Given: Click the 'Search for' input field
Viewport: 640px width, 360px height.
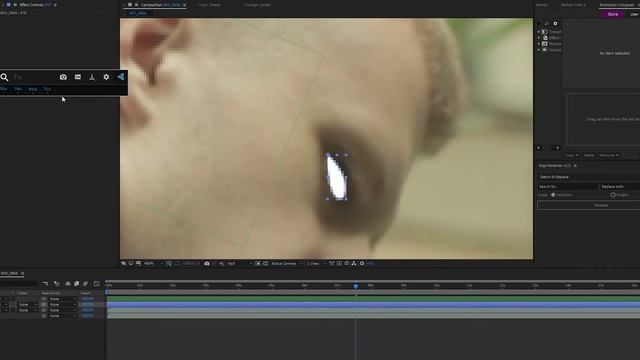Looking at the screenshot, I should [567, 187].
